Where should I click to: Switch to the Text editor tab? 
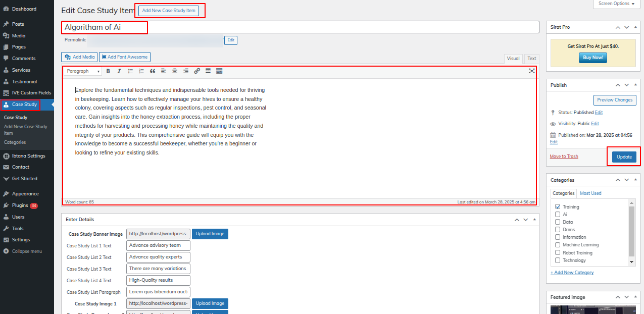tap(531, 59)
